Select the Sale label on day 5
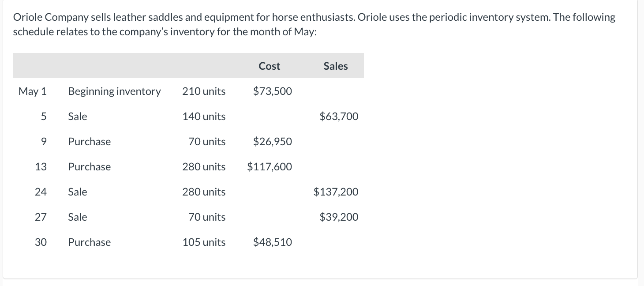Viewport: 644px width, 286px height. pyautogui.click(x=77, y=117)
